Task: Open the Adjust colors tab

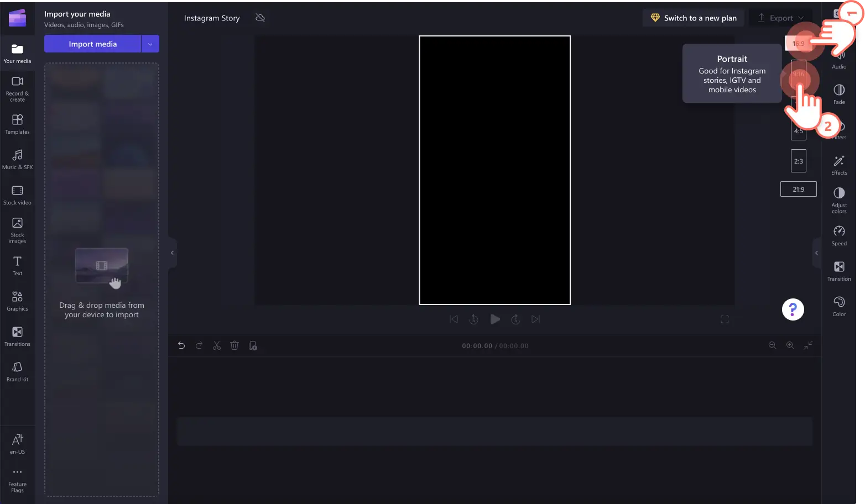Action: point(839,200)
